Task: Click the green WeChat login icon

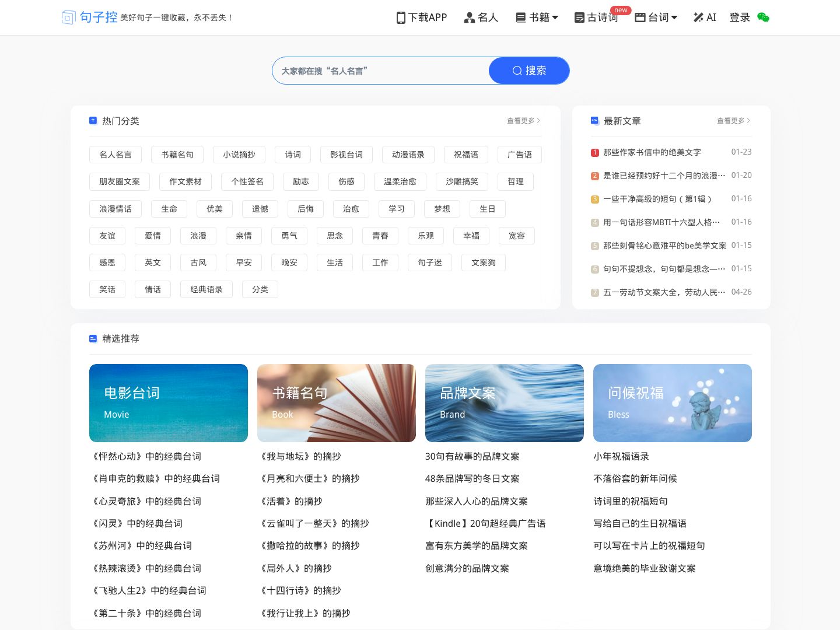Action: coord(763,17)
